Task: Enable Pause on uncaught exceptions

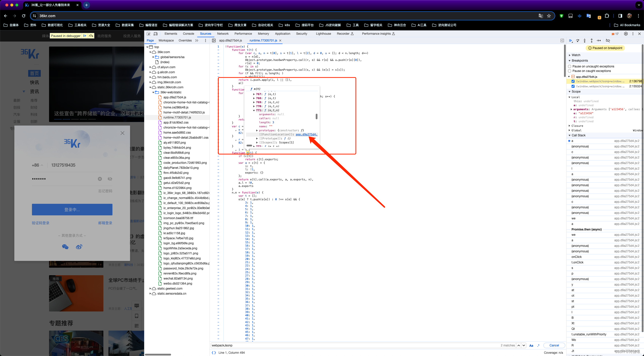Action: (x=570, y=66)
